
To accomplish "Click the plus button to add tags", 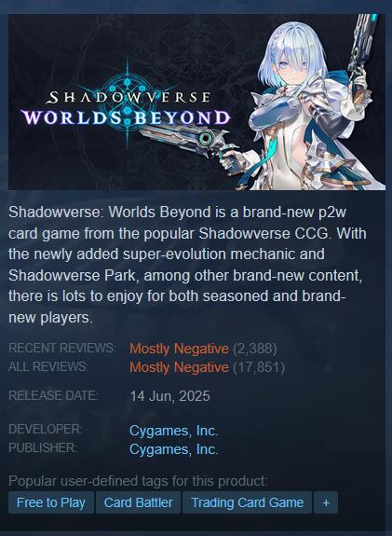I will pyautogui.click(x=325, y=502).
